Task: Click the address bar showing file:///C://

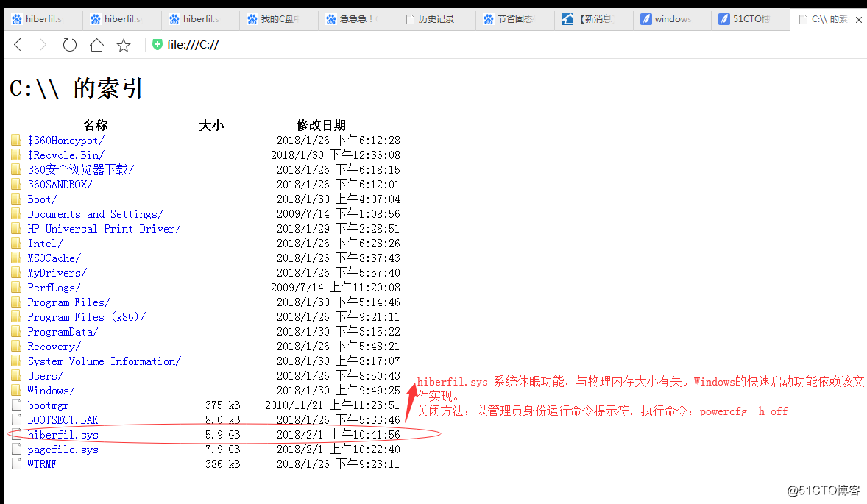Action: click(192, 45)
